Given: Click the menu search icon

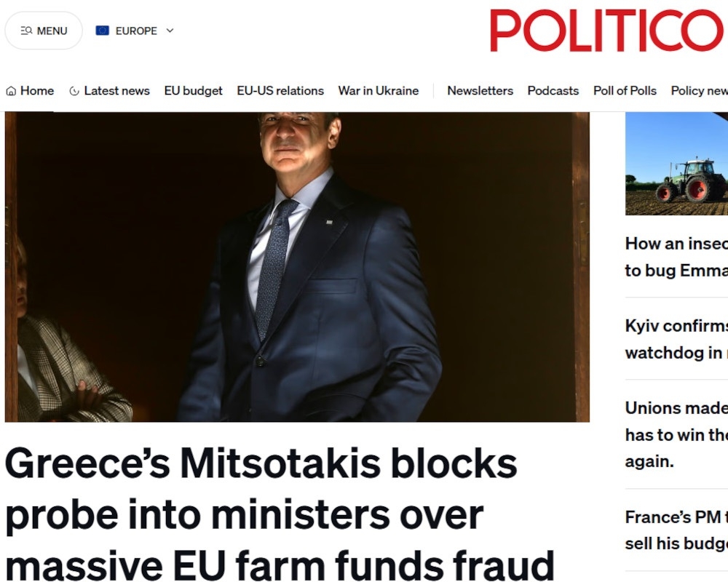Looking at the screenshot, I should (26, 31).
